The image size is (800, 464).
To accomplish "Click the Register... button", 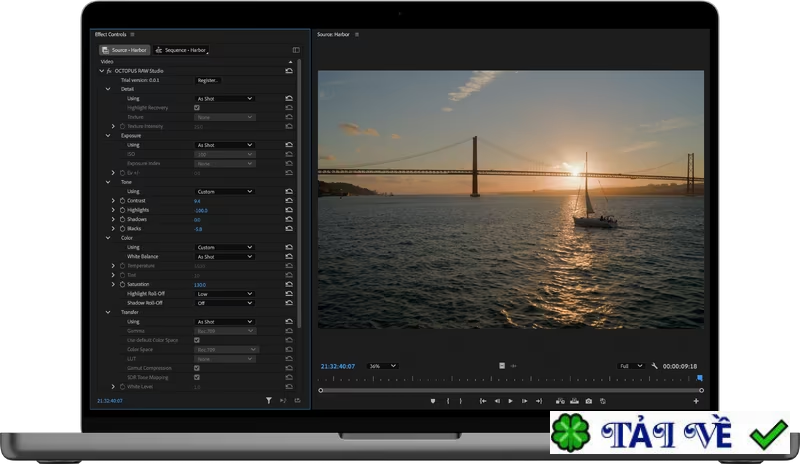I will pos(208,80).
